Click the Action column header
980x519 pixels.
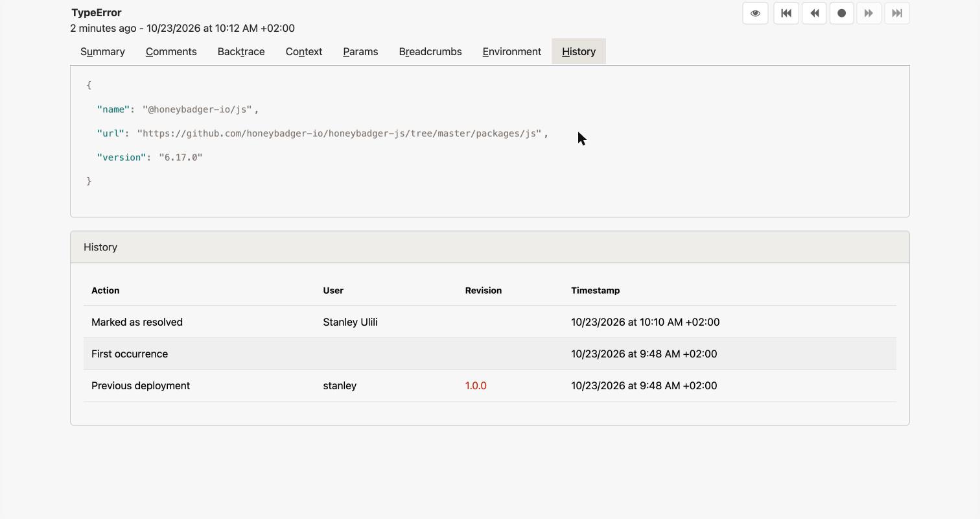point(105,290)
